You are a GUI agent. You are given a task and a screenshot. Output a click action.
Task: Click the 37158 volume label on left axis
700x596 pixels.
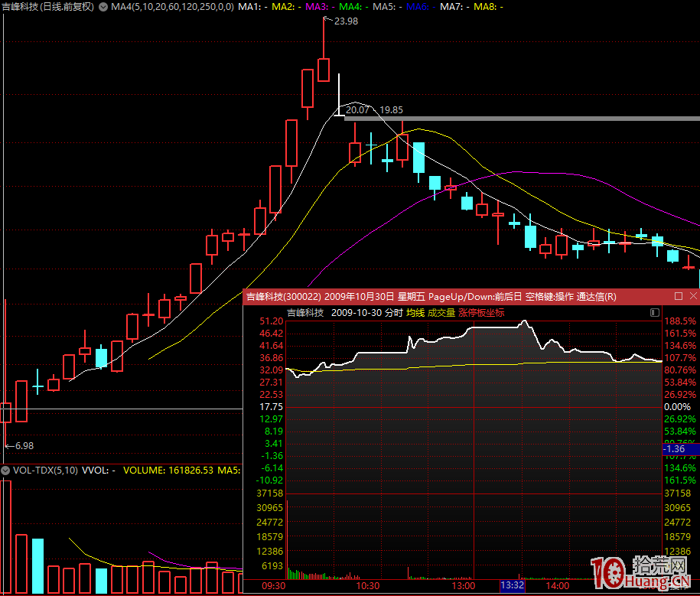coord(269,493)
